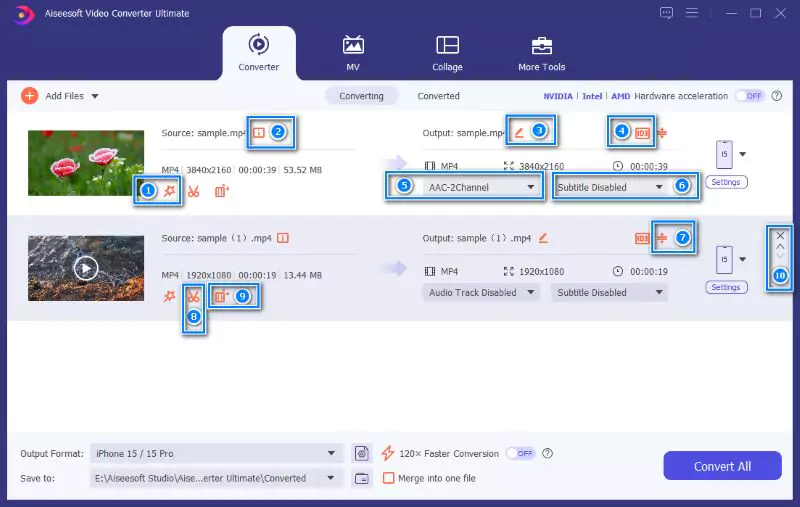Open Audio Track Disabled dropdown
Screen dimensions: 800x507
481,293
